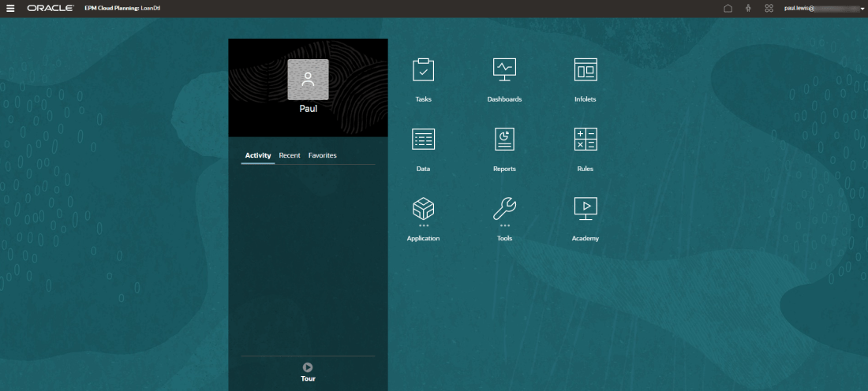Click Paul's profile picture placeholder
Screen dimensions: 868x391
tap(308, 80)
